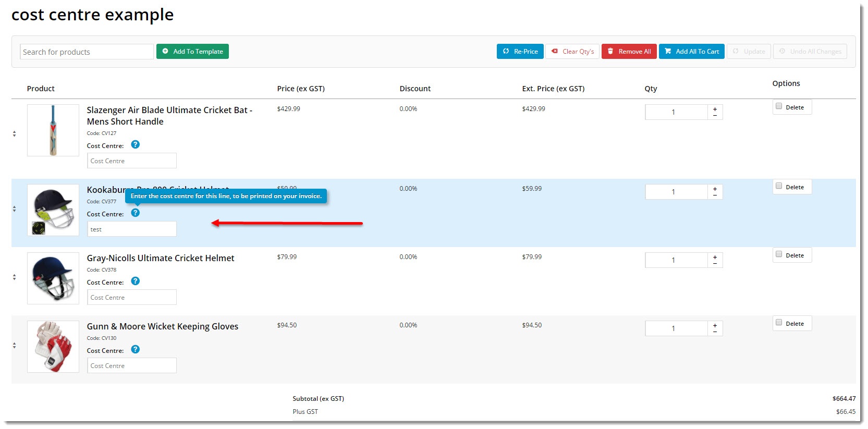This screenshot has width=868, height=429.
Task: Tick the Delete checkbox for Kookaburra helmet
Action: coord(779,186)
